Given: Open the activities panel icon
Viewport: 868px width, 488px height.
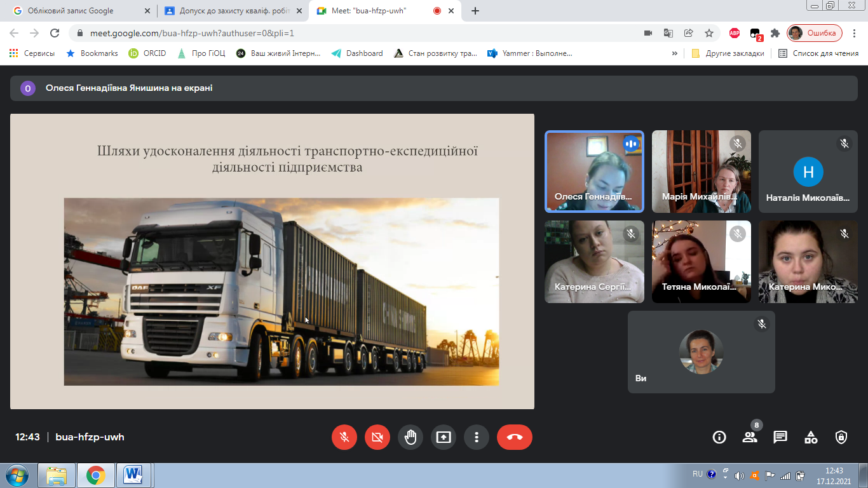Looking at the screenshot, I should click(x=811, y=437).
